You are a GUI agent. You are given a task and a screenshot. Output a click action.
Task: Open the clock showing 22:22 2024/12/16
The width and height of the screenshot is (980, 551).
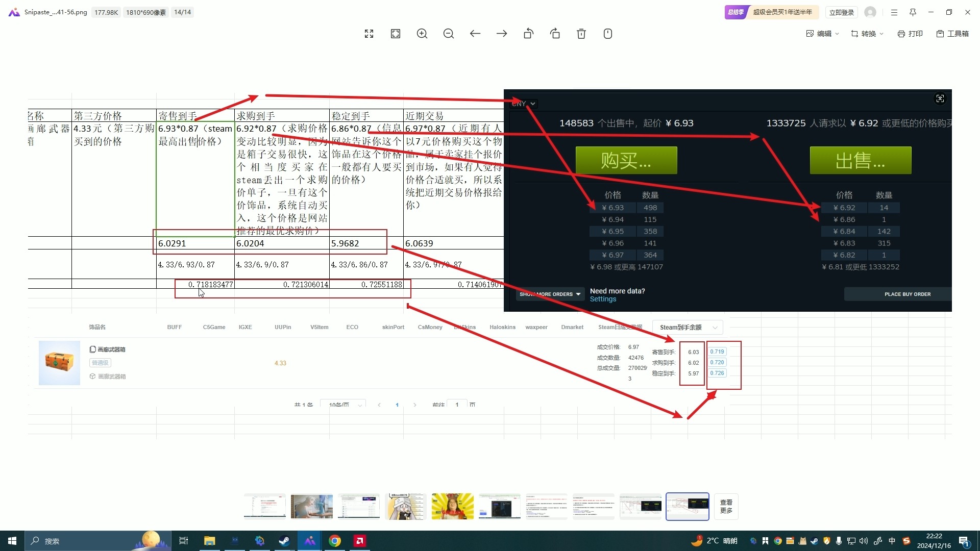pyautogui.click(x=934, y=541)
